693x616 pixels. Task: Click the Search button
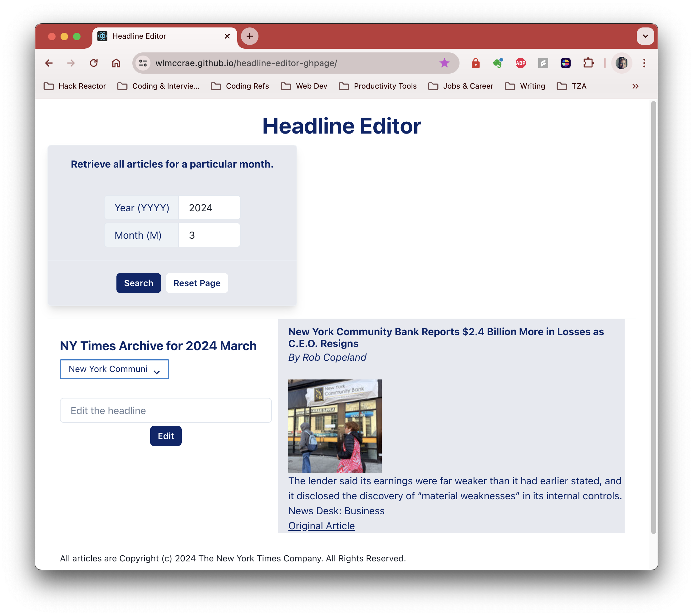pyautogui.click(x=139, y=283)
